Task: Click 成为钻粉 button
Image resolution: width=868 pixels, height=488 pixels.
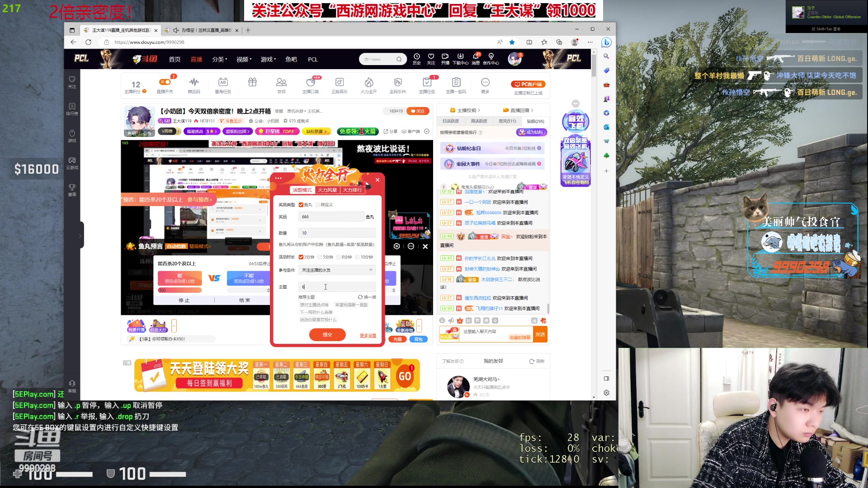Action: pyautogui.click(x=532, y=132)
